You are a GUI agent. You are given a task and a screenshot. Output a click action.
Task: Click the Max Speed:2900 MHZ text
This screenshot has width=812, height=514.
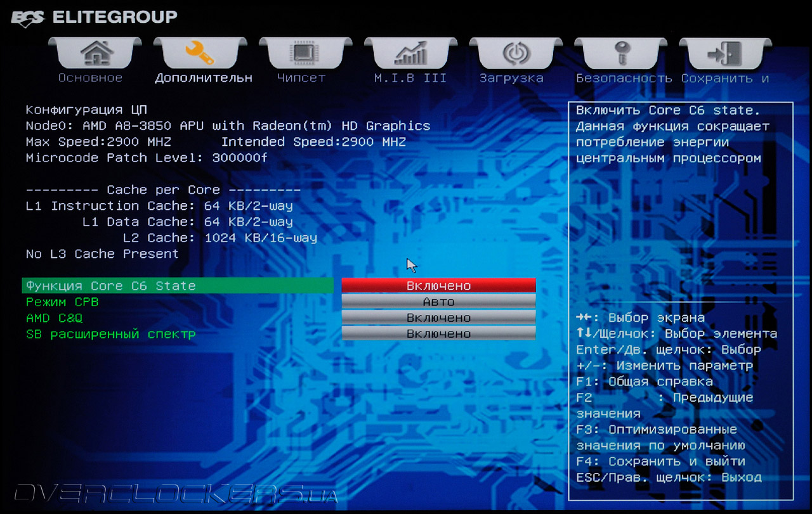tap(98, 141)
